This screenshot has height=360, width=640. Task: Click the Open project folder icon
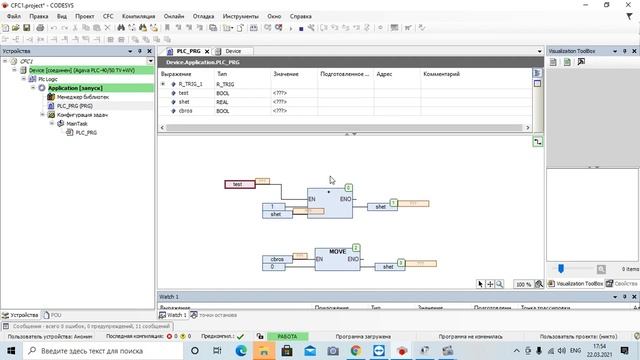coord(16,28)
